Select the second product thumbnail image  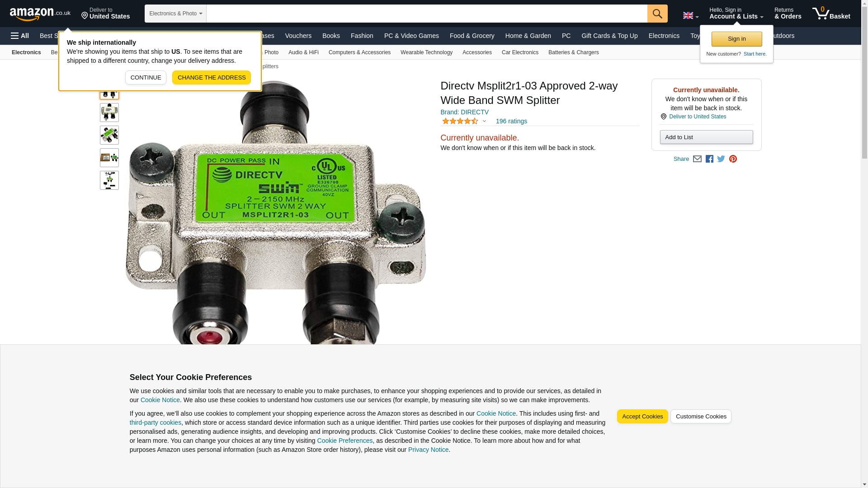pos(109,113)
